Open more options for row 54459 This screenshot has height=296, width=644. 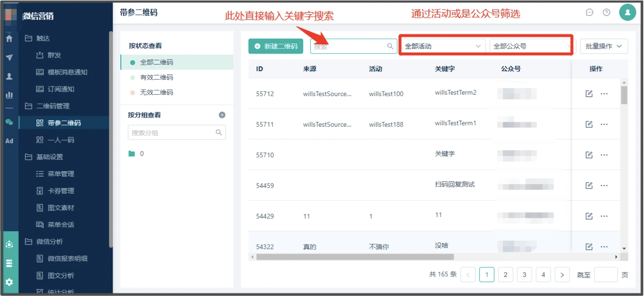tap(604, 186)
